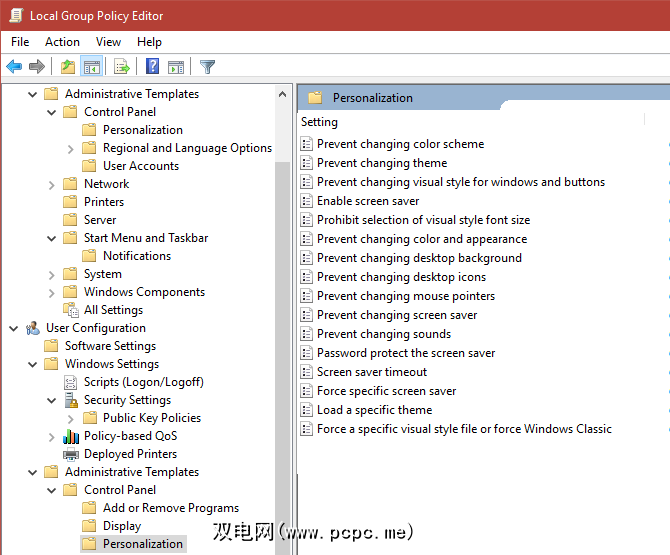Click the Forward arrow toolbar icon
670x555 pixels.
37,67
